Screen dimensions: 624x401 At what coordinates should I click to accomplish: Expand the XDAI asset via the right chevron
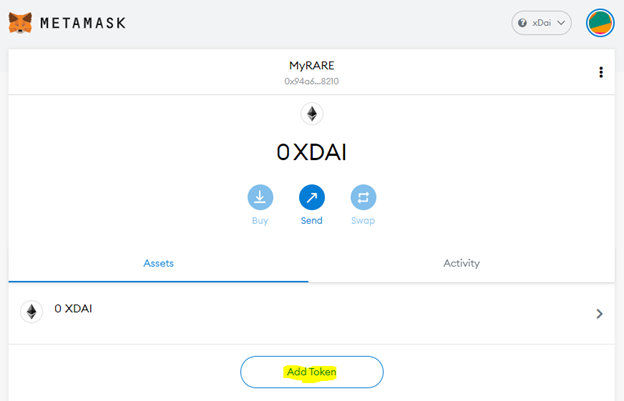click(599, 313)
